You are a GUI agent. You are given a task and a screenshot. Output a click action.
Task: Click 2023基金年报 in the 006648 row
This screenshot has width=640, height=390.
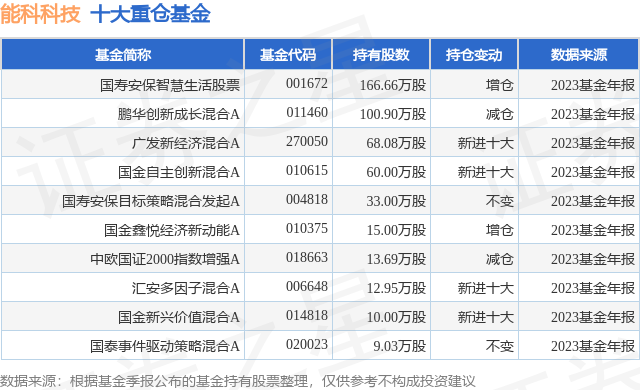click(593, 288)
